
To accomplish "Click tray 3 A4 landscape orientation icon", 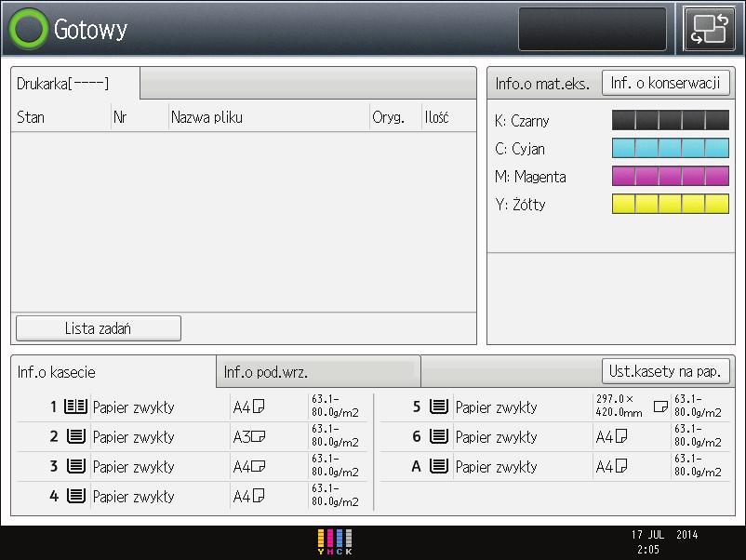I will pos(259,466).
